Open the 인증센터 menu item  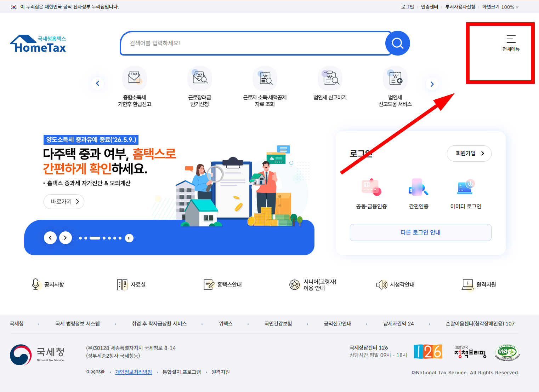tap(430, 6)
